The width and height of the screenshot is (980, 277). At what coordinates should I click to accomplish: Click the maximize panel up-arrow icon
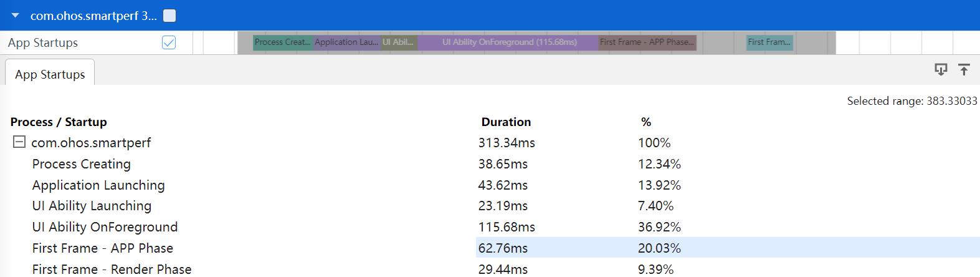964,70
